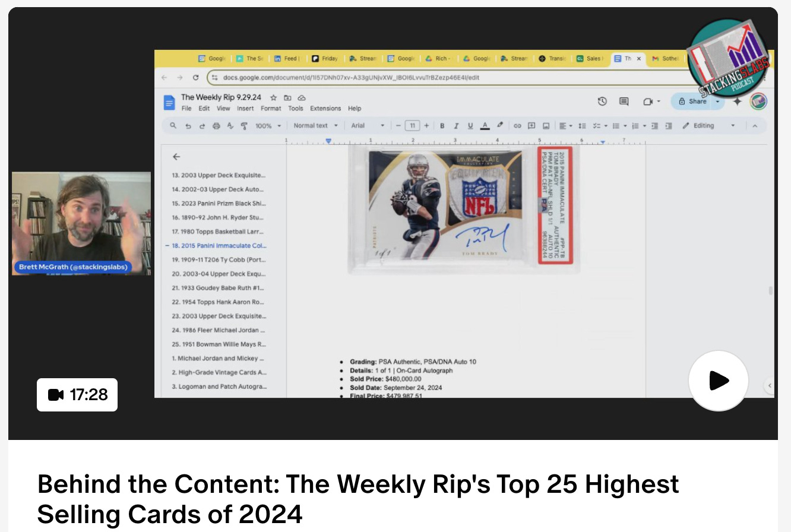Image resolution: width=791 pixels, height=532 pixels.
Task: Start a meeting with the camera icon
Action: (648, 102)
